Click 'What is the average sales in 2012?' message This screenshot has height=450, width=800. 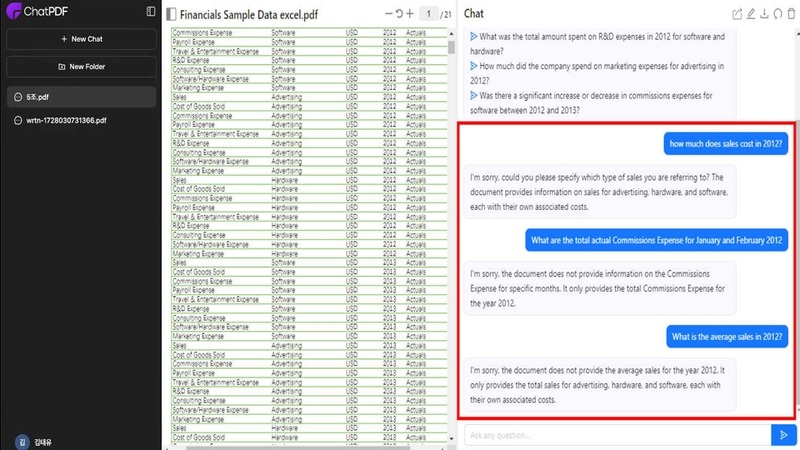point(727,337)
